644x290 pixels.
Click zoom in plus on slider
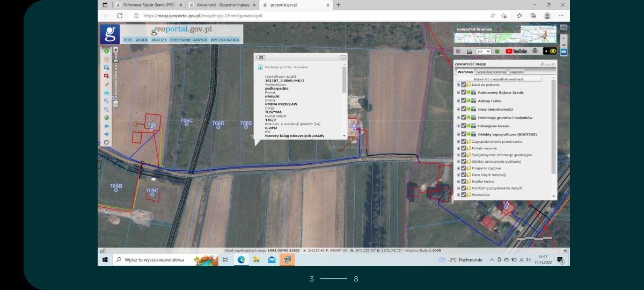click(115, 50)
